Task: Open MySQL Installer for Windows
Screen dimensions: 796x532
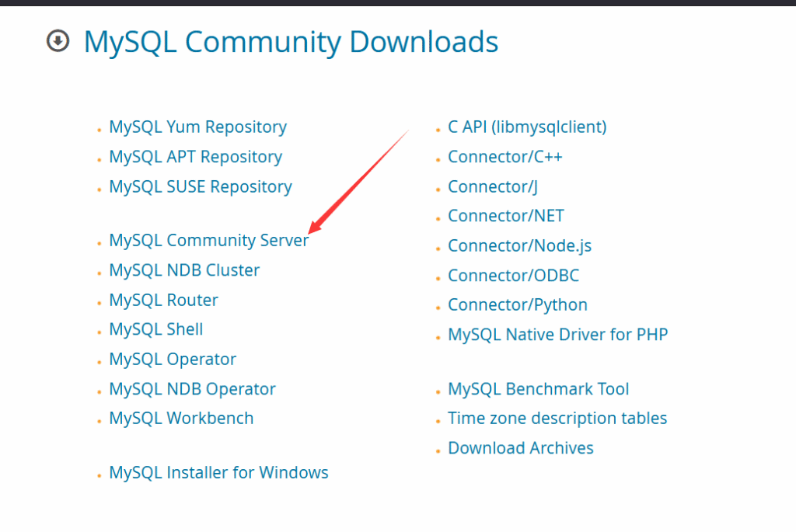Action: pyautogui.click(x=218, y=473)
